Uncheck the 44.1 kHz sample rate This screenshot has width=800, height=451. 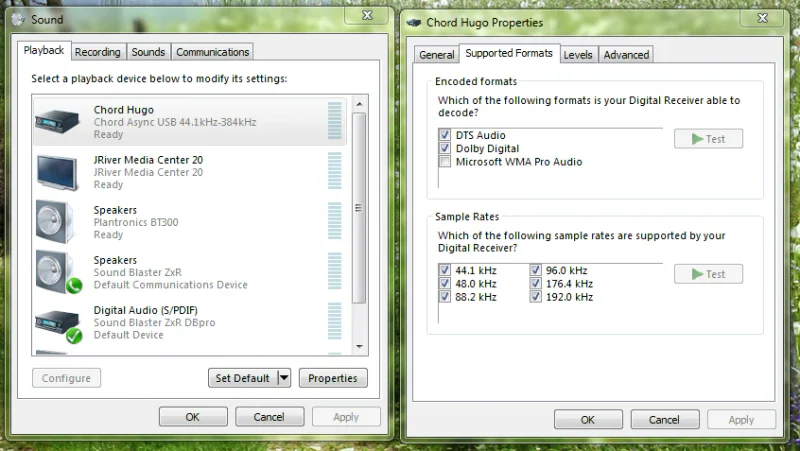click(445, 270)
